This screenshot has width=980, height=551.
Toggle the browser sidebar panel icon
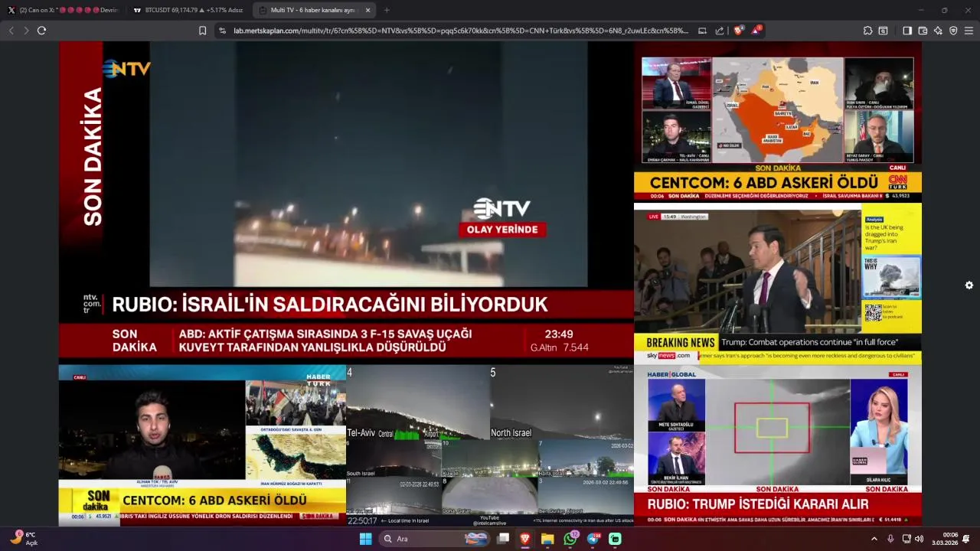907,31
